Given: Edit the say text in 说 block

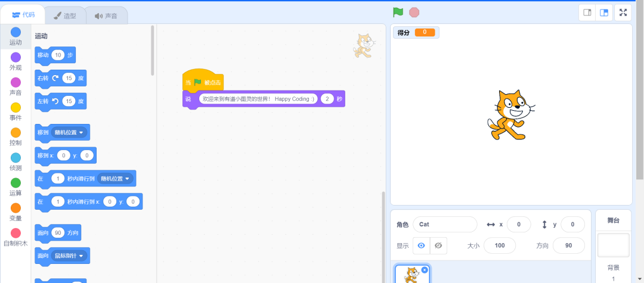Looking at the screenshot, I should [x=258, y=99].
